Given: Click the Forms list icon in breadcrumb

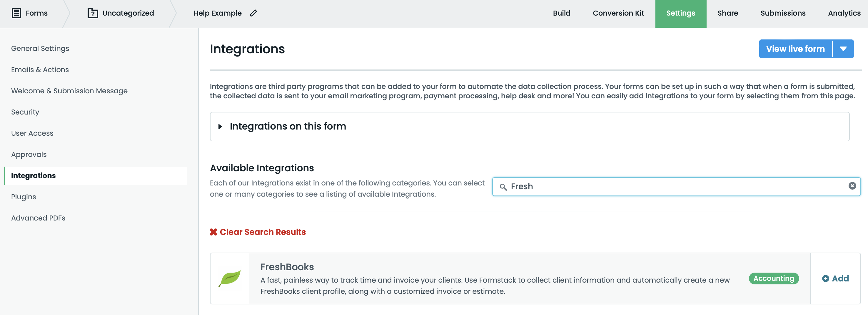Looking at the screenshot, I should (x=16, y=13).
